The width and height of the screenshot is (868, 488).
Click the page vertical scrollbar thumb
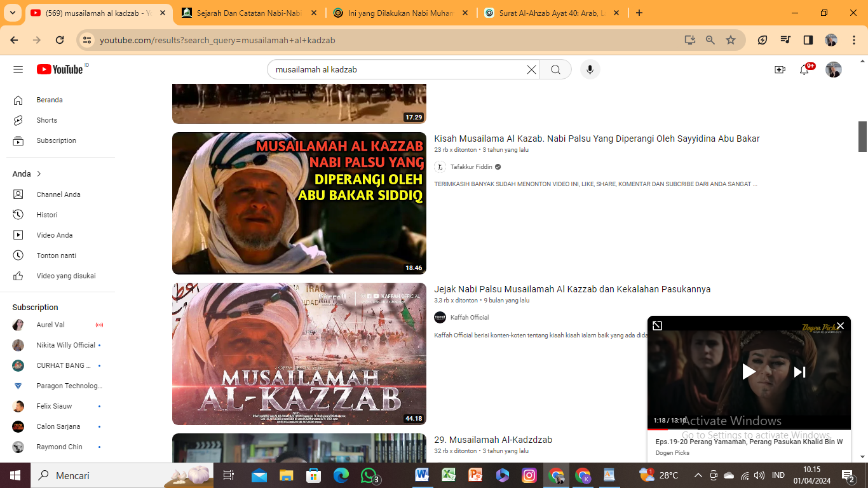pos(862,136)
